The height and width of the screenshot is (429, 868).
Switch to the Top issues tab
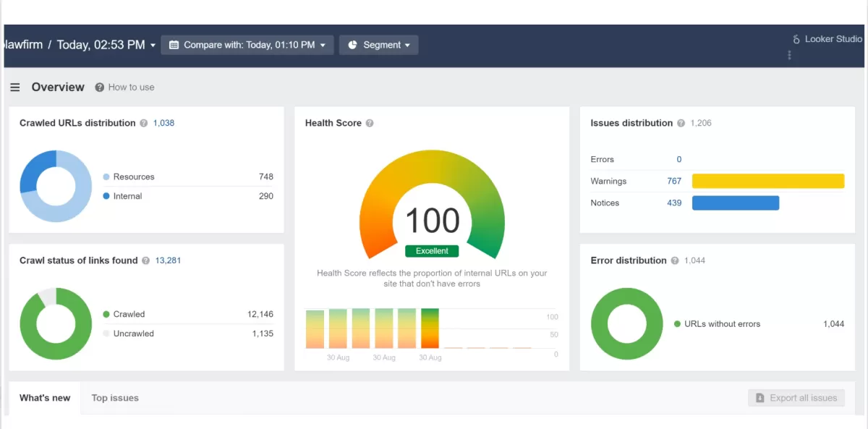coord(115,398)
